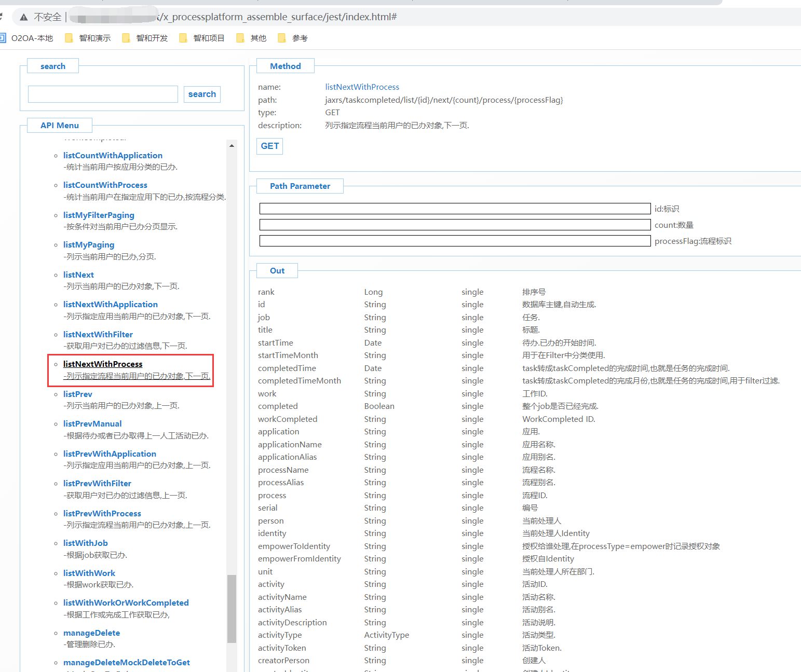Open the 其他 bookmark folder

252,38
